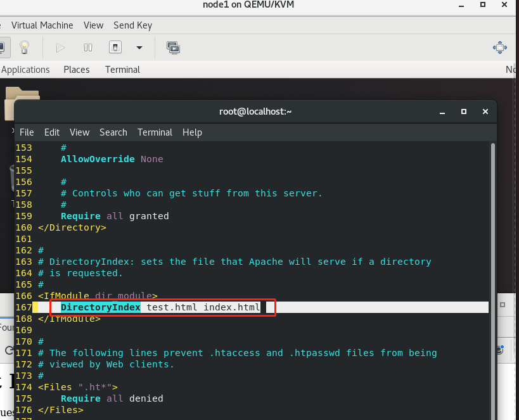Open the terminal's Terminal menu
Image resolution: width=519 pixels, height=420 pixels.
(x=155, y=132)
